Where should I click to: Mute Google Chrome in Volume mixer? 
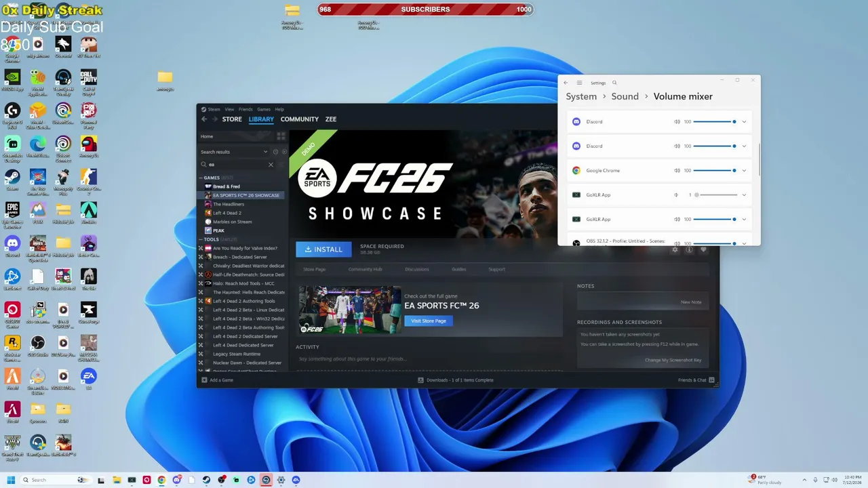[677, 171]
